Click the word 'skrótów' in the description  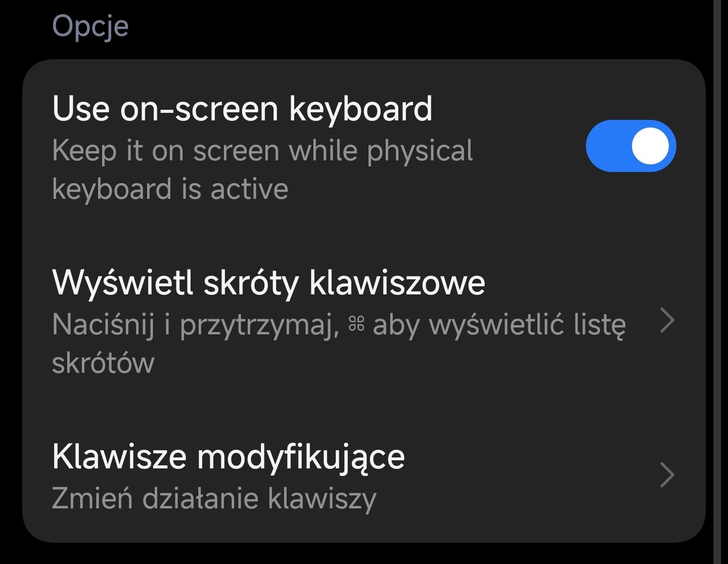click(x=103, y=363)
